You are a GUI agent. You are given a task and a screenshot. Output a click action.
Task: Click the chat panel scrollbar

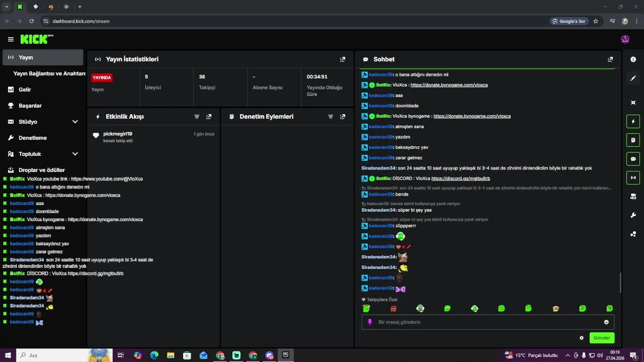pos(620,283)
